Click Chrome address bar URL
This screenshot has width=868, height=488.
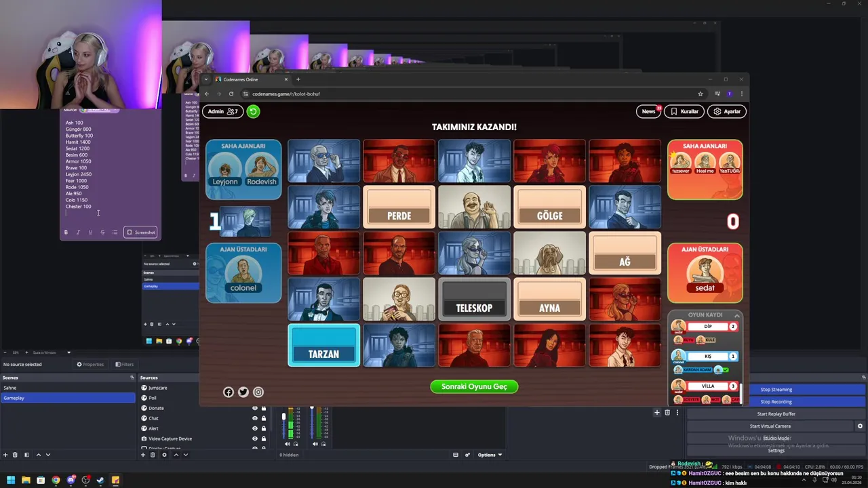point(286,94)
